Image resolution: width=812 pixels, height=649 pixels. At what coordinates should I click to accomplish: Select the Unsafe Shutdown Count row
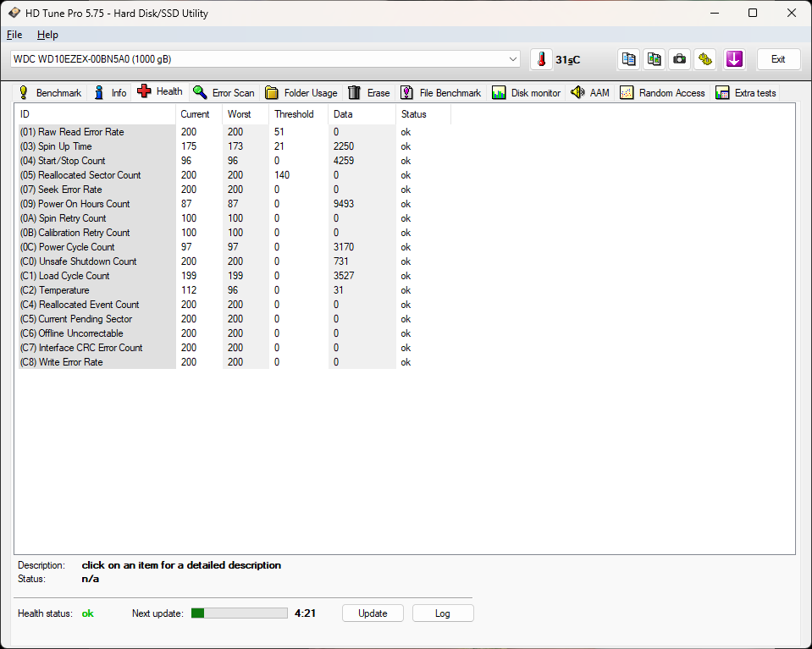click(x=234, y=261)
